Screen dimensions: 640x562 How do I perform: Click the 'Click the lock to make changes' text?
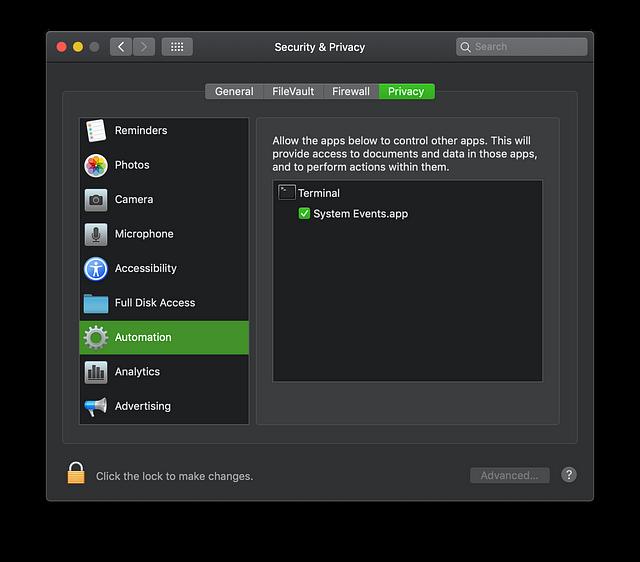[174, 476]
